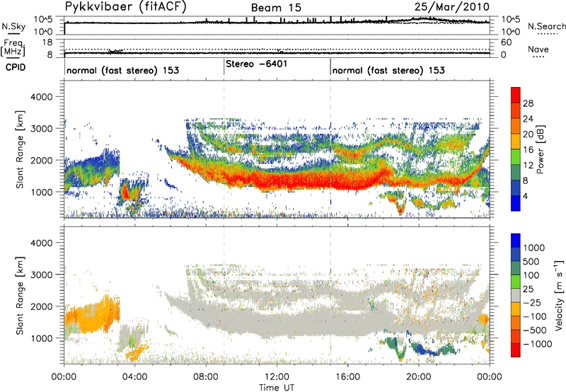
Task: Click the positive 100 value on Velocity colorbar
Action: 531,275
